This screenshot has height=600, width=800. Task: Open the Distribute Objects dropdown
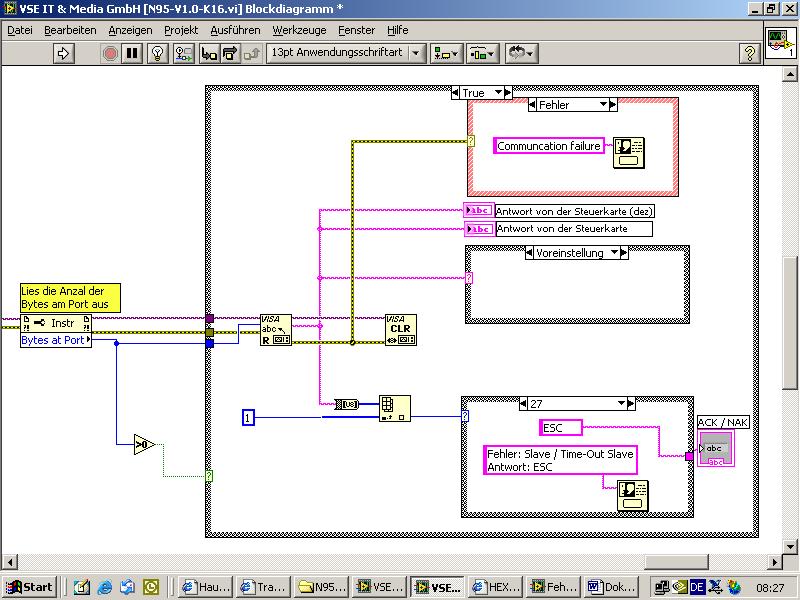[482, 53]
